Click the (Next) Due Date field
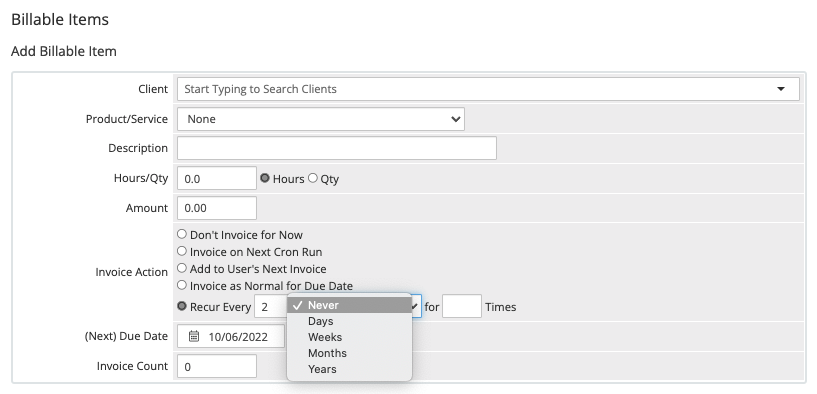This screenshot has height=394, width=817. point(231,336)
